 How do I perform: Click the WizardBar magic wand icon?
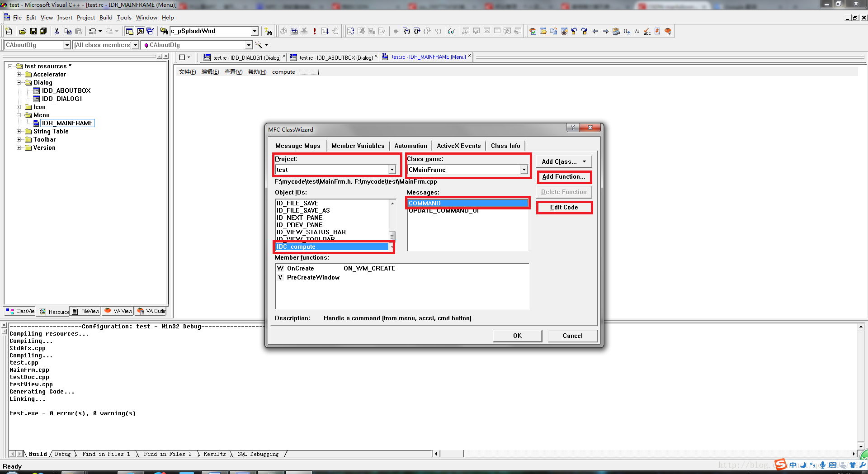point(259,45)
